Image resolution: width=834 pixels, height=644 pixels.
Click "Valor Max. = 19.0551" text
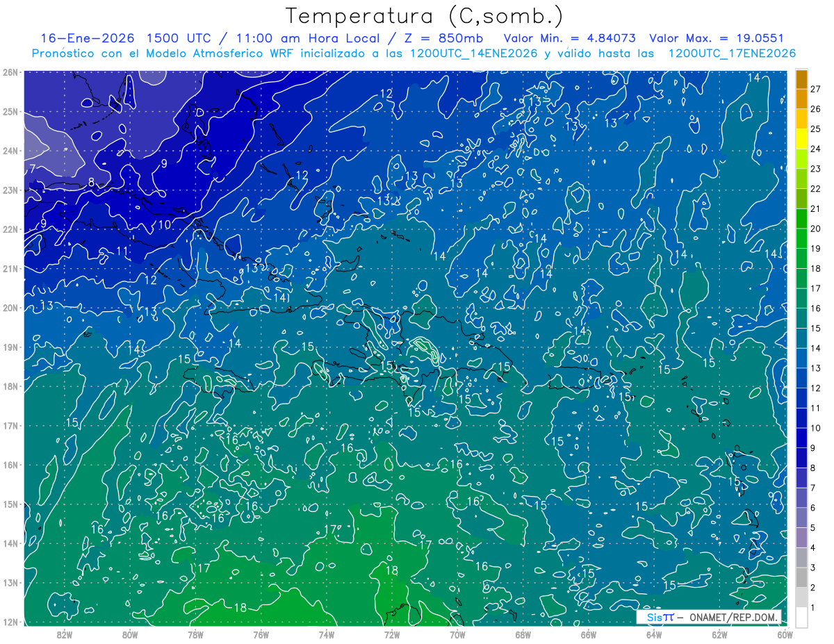tap(717, 38)
